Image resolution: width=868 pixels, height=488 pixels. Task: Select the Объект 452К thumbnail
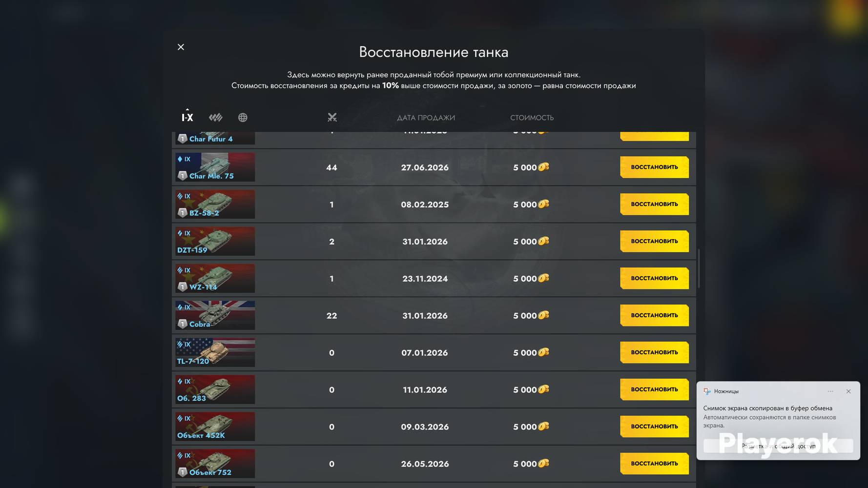215,427
